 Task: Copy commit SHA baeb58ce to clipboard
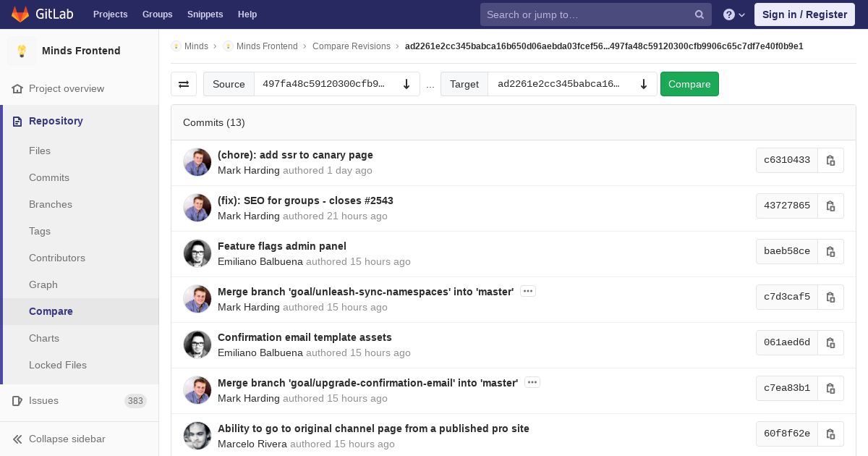[830, 251]
